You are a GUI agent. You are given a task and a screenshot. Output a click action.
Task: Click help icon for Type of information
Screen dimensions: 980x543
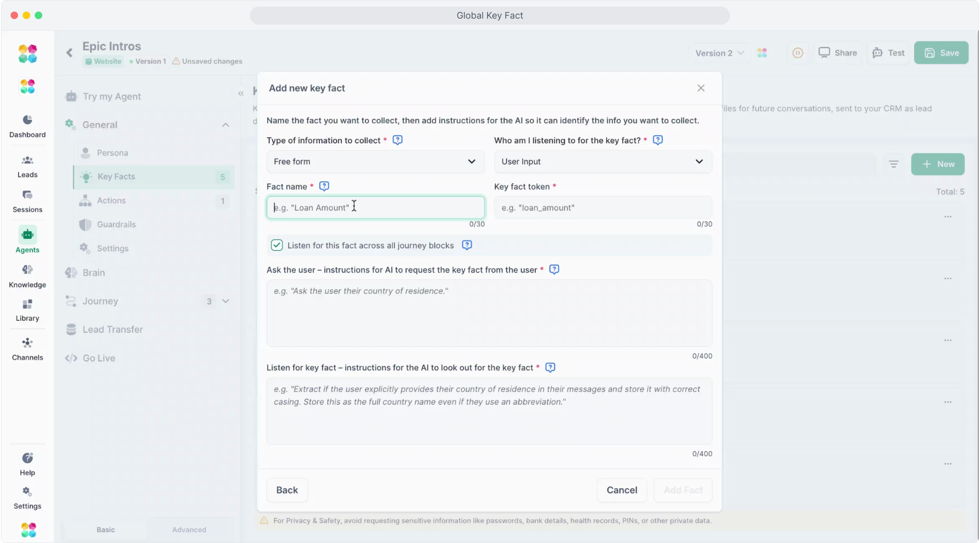397,140
